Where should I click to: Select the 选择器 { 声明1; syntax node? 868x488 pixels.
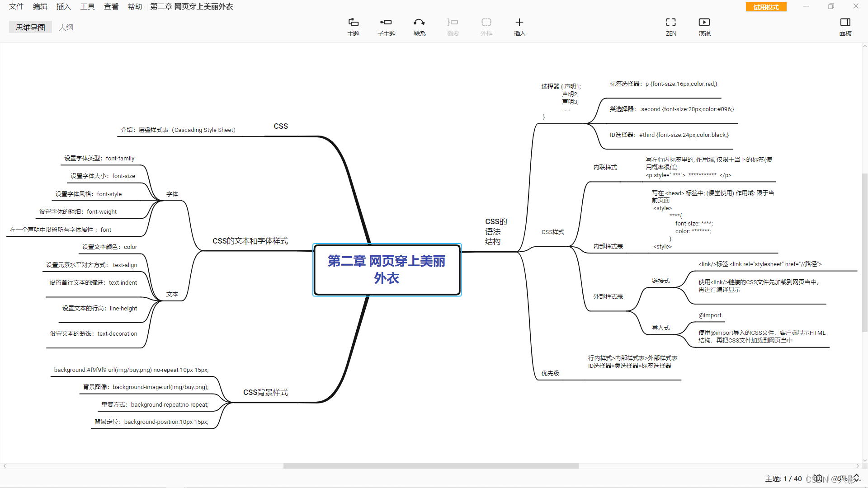[561, 102]
